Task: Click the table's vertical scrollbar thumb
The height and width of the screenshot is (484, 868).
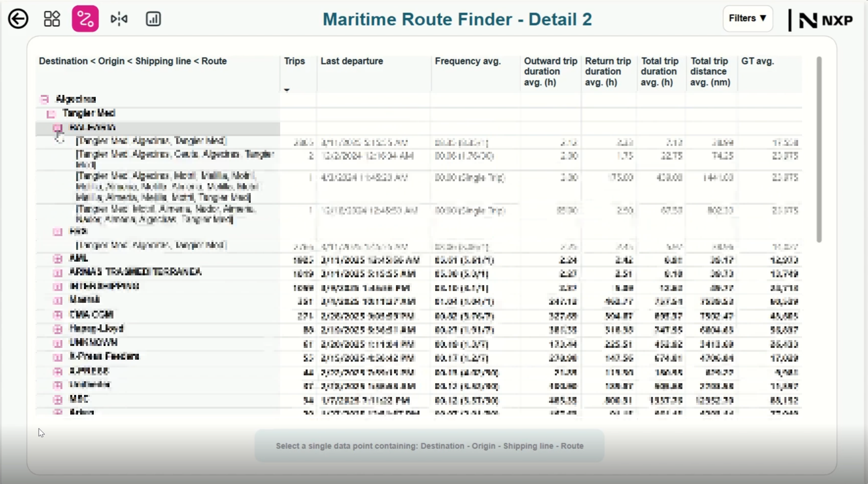Action: click(819, 149)
